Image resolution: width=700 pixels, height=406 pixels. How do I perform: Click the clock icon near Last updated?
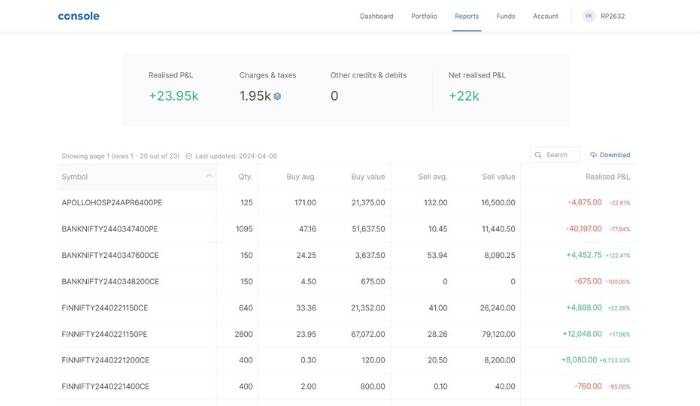pos(189,156)
